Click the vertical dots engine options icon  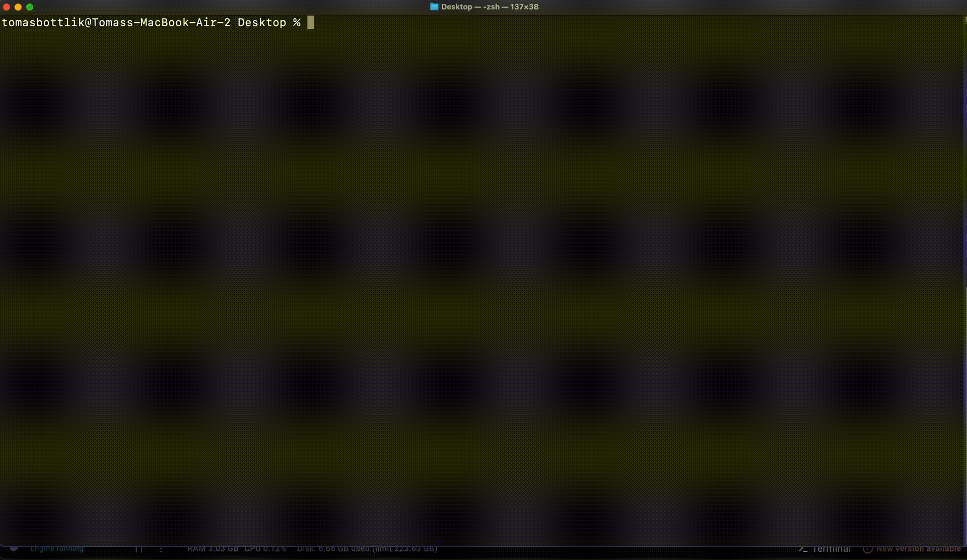[x=160, y=549]
